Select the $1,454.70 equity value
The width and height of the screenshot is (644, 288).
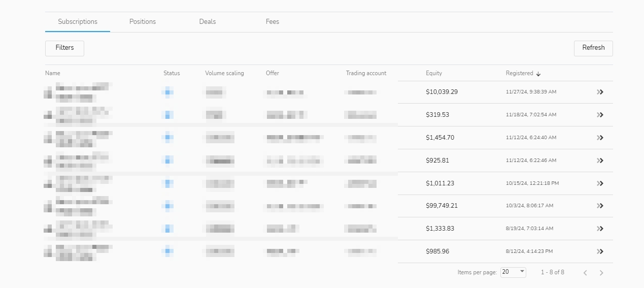click(x=440, y=138)
